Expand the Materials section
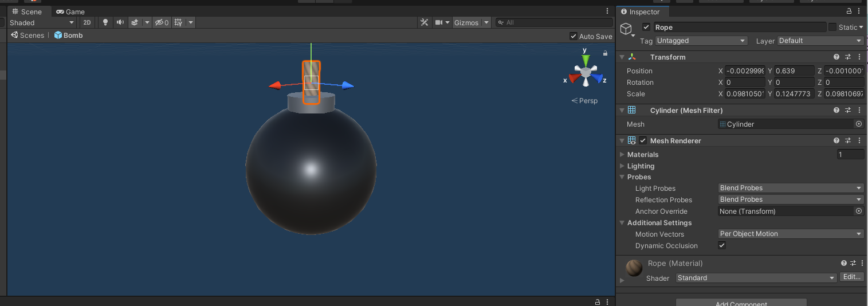Screen dimensions: 868x306 [623, 154]
